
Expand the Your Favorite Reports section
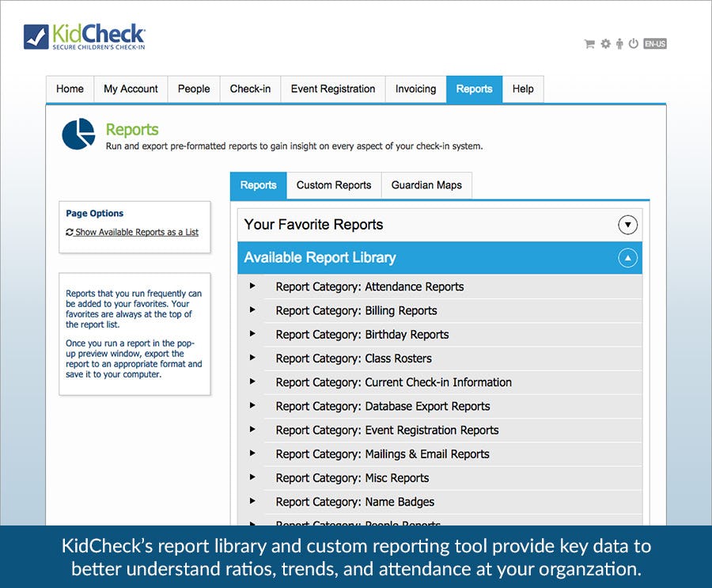(627, 225)
